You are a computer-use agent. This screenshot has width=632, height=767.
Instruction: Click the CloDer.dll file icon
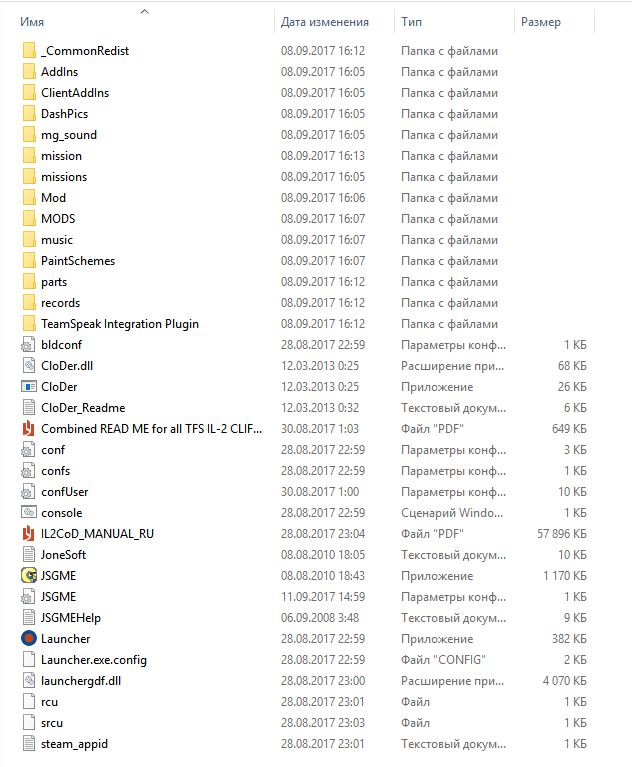[29, 366]
